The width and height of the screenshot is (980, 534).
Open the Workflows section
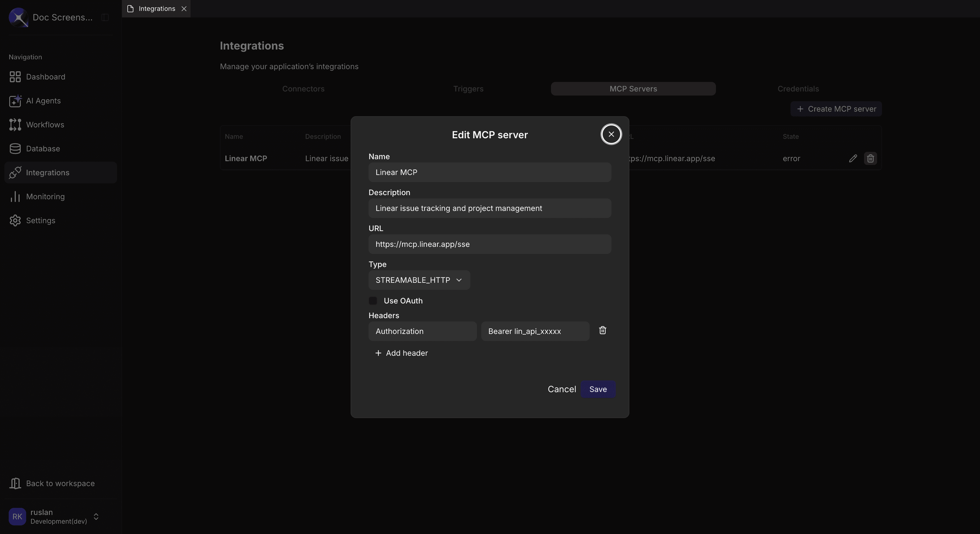click(x=45, y=125)
